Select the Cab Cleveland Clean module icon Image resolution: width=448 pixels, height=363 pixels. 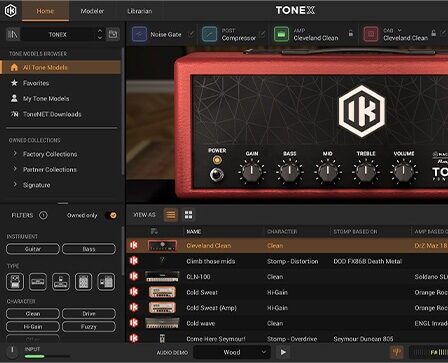point(371,34)
